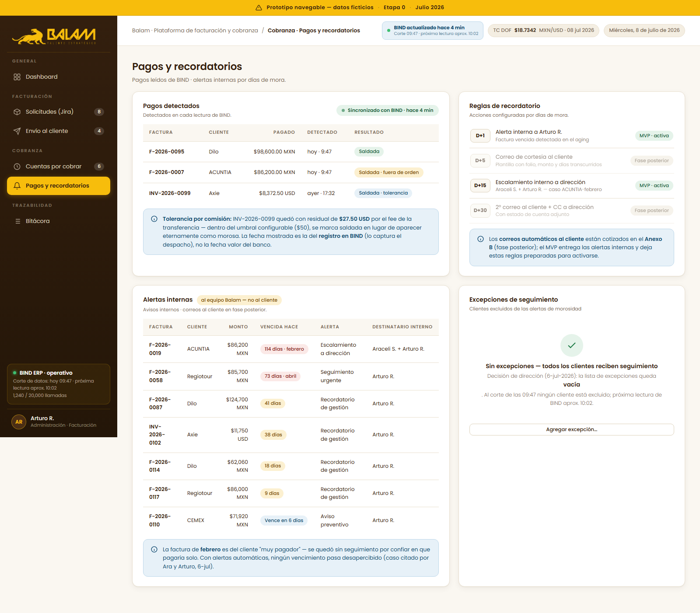Click Escalamiento interno a dirección rule
Viewport: 700px width, 613px height.
coord(571,185)
